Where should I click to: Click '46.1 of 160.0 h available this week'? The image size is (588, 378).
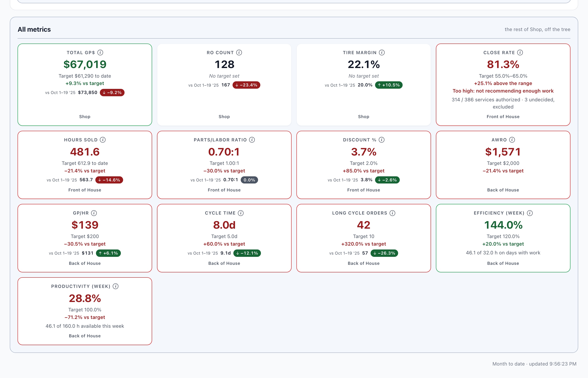(85, 326)
